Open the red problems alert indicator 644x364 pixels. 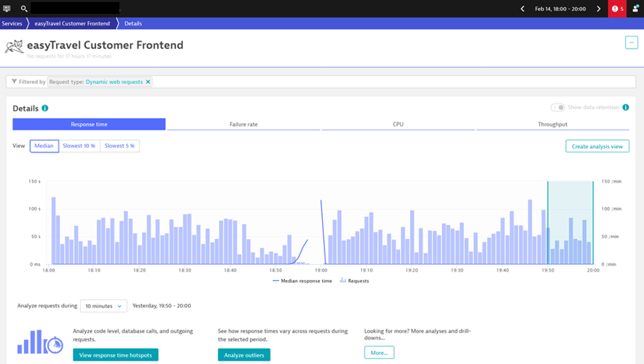[x=617, y=9]
